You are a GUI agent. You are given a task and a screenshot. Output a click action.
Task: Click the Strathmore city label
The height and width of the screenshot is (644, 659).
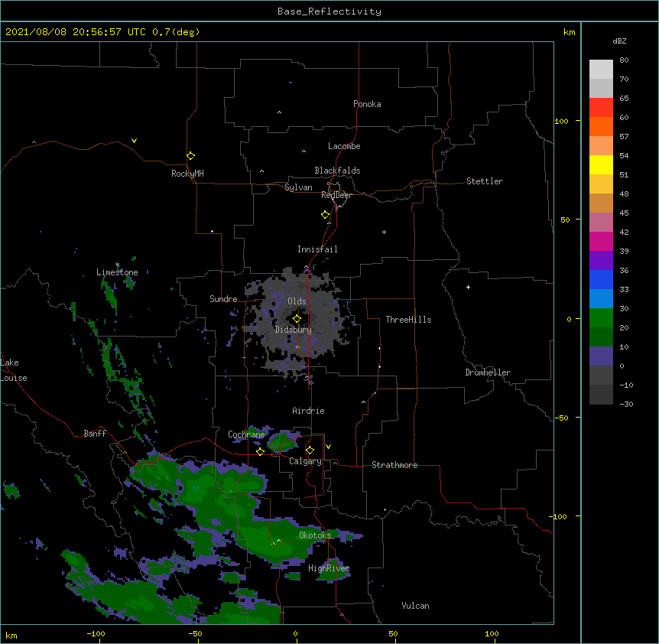coord(394,465)
